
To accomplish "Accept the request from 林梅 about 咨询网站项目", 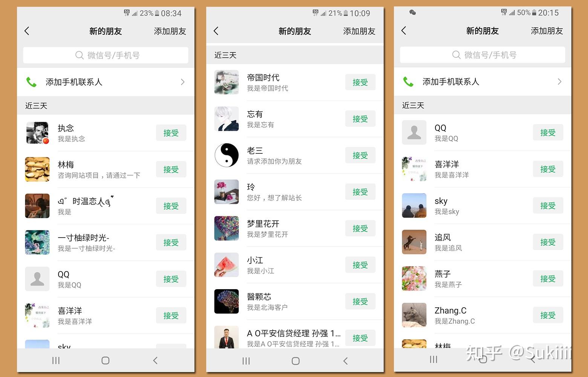I will [x=171, y=169].
